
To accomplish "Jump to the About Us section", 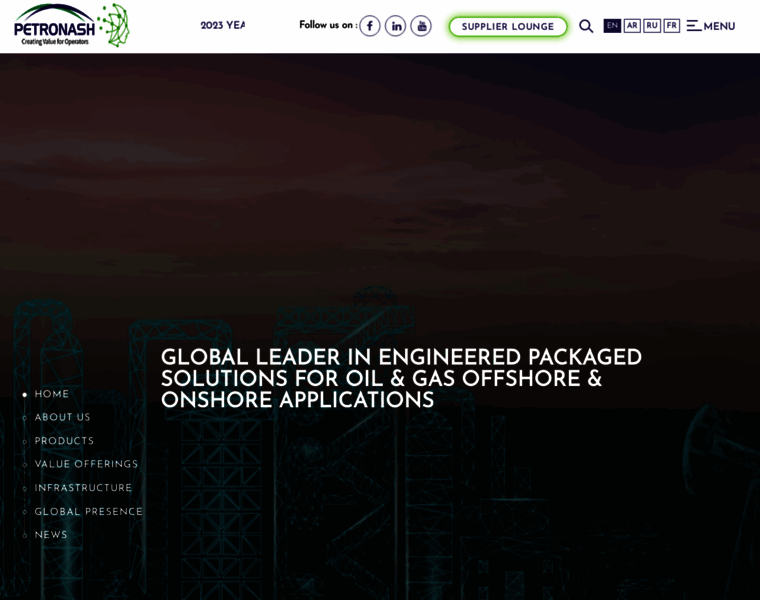I will [62, 417].
